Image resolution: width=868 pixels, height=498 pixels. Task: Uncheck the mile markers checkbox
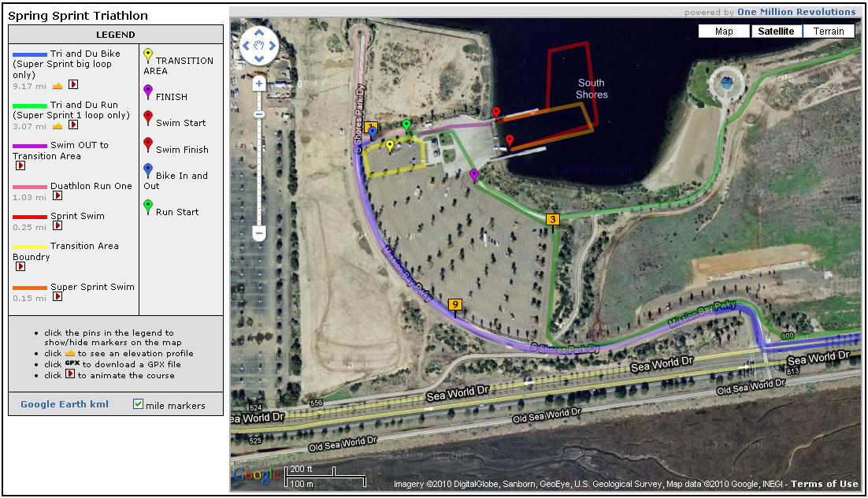click(x=138, y=404)
